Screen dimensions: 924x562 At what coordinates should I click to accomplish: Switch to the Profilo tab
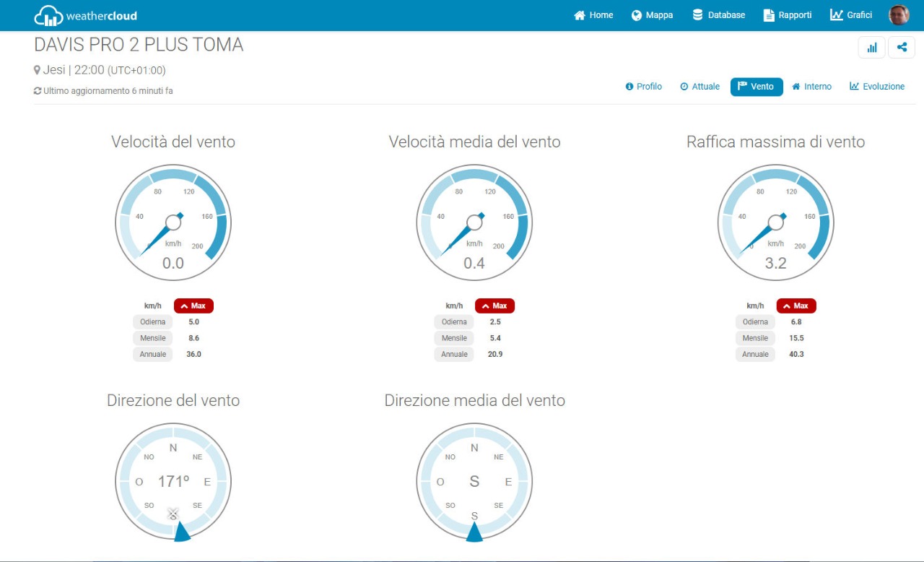[x=643, y=87]
